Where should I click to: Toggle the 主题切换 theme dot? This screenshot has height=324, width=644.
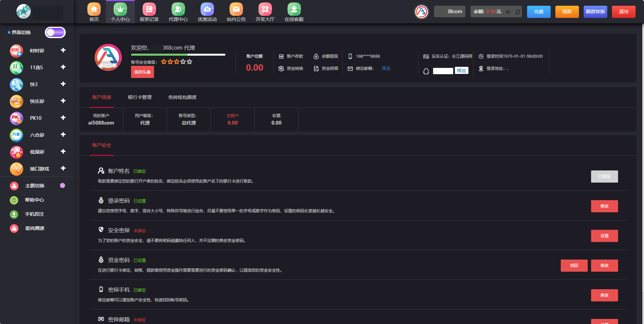[62, 186]
